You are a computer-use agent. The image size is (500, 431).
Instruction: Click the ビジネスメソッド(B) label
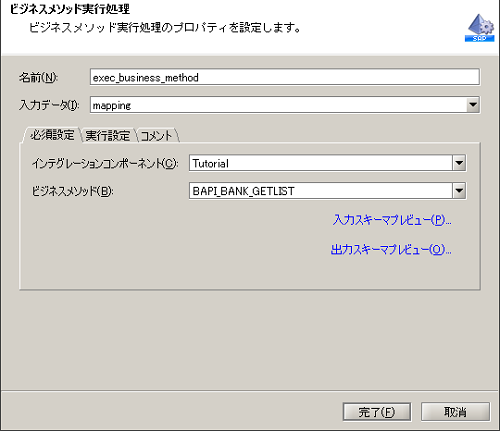click(x=72, y=191)
